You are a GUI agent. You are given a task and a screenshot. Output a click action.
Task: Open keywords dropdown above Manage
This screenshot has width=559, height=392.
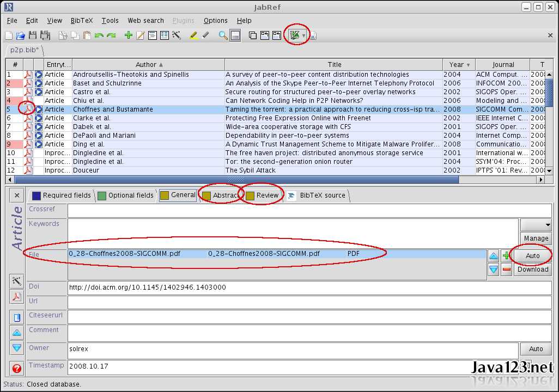click(536, 225)
